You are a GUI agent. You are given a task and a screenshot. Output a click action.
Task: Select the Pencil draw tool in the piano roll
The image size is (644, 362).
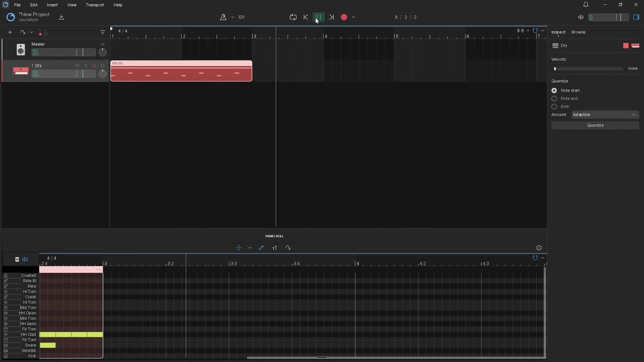[261, 248]
